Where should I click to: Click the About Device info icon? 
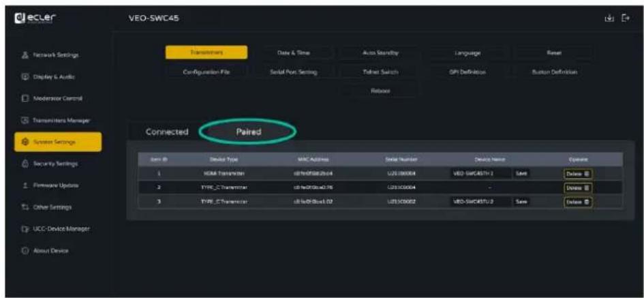[x=25, y=250]
